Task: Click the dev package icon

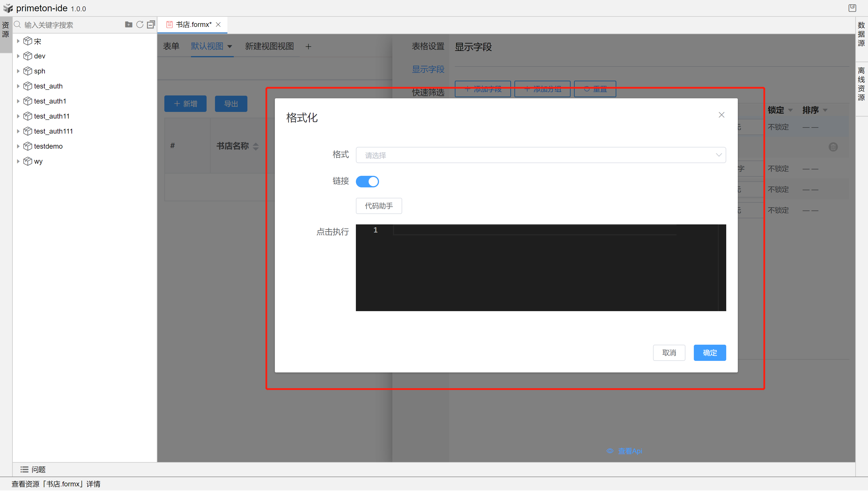Action: click(28, 56)
